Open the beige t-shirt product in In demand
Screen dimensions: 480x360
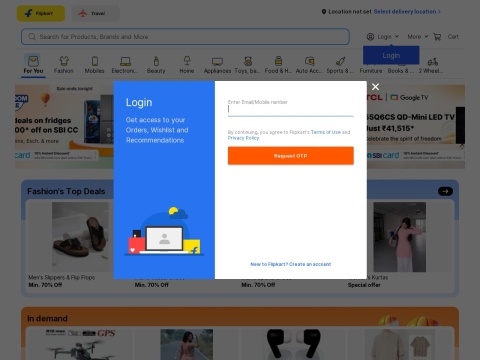pyautogui.click(x=399, y=345)
